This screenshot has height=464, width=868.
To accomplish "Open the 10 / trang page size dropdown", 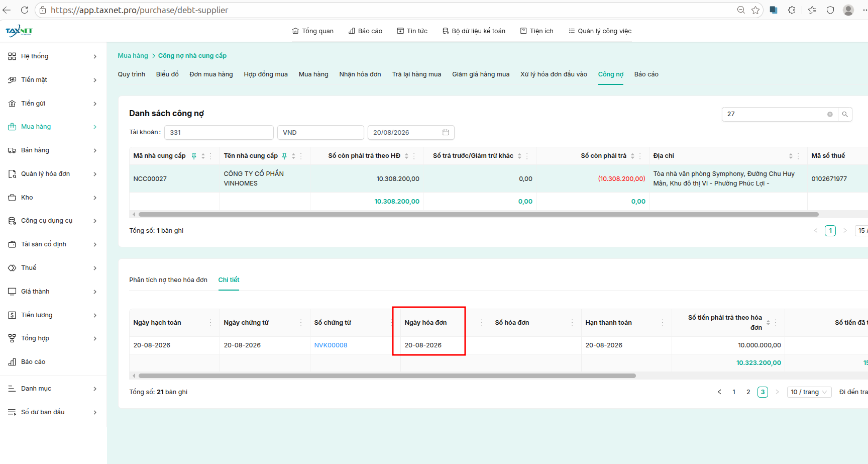I will [x=809, y=392].
